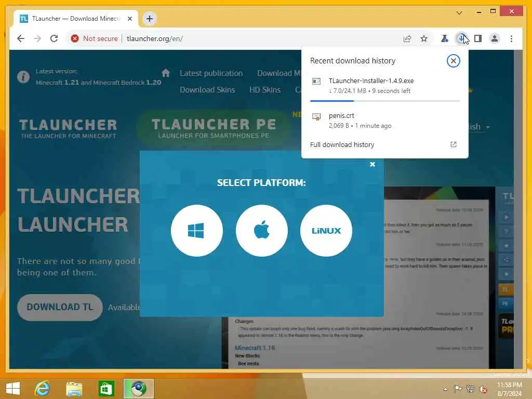532x399 pixels.
Task: Click penis.crt download entry
Action: click(x=385, y=121)
